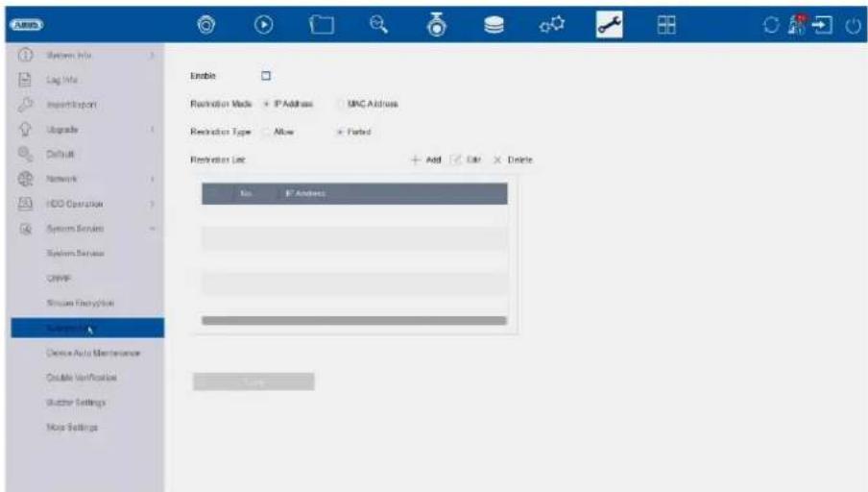Open Buzzer Settings sub-item
The width and height of the screenshot is (868, 492).
(76, 403)
